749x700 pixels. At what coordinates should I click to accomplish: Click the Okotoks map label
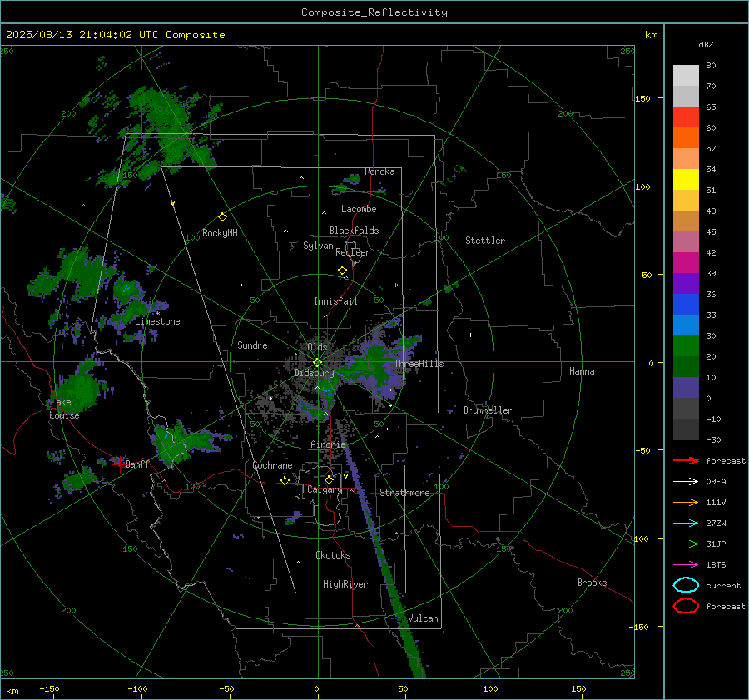coord(333,555)
